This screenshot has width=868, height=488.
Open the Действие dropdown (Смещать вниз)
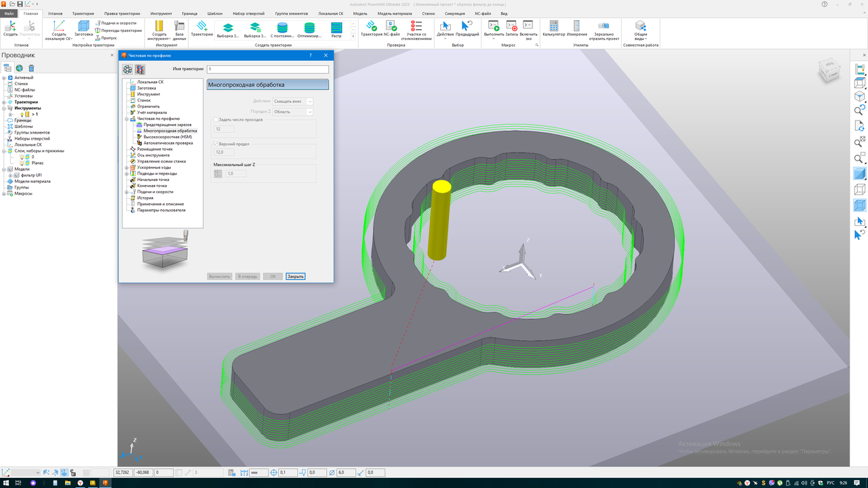coord(293,102)
